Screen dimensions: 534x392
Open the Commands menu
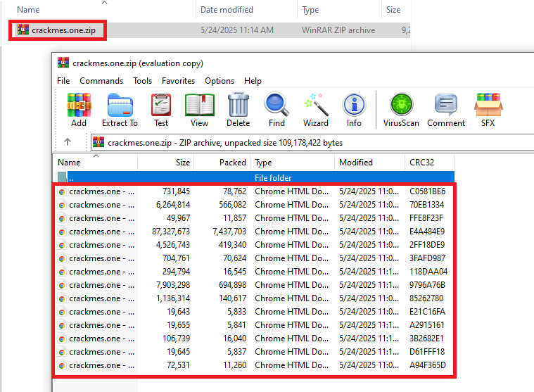click(x=101, y=81)
